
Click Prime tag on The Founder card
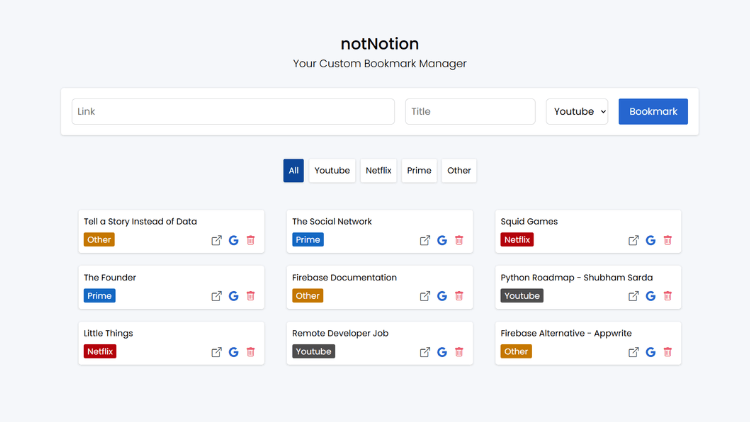click(99, 296)
